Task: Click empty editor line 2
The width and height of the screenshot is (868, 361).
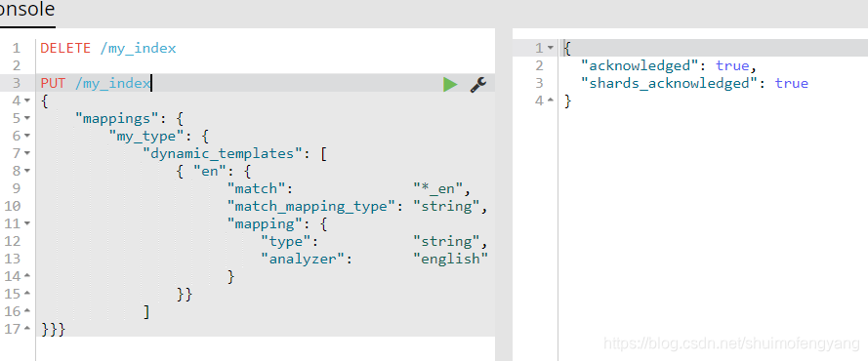Action: tap(266, 65)
